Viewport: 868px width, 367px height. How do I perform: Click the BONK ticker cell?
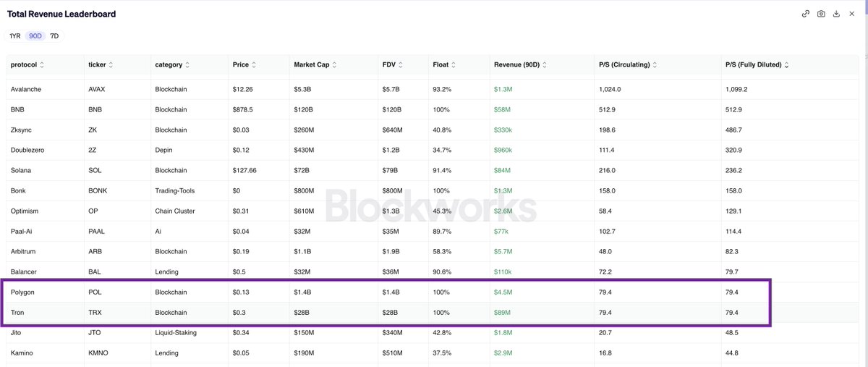[98, 190]
